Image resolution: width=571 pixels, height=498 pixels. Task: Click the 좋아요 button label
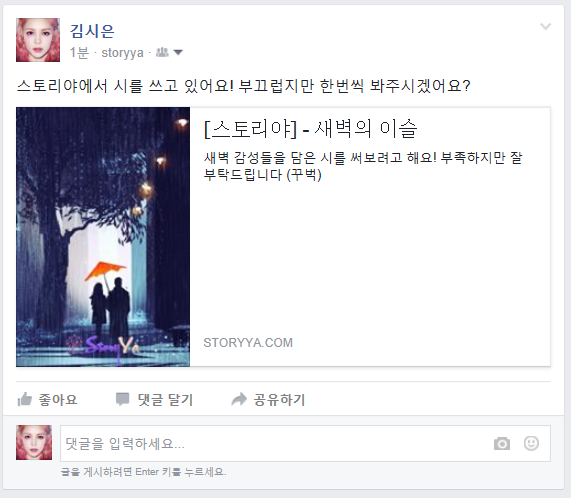pyautogui.click(x=58, y=399)
